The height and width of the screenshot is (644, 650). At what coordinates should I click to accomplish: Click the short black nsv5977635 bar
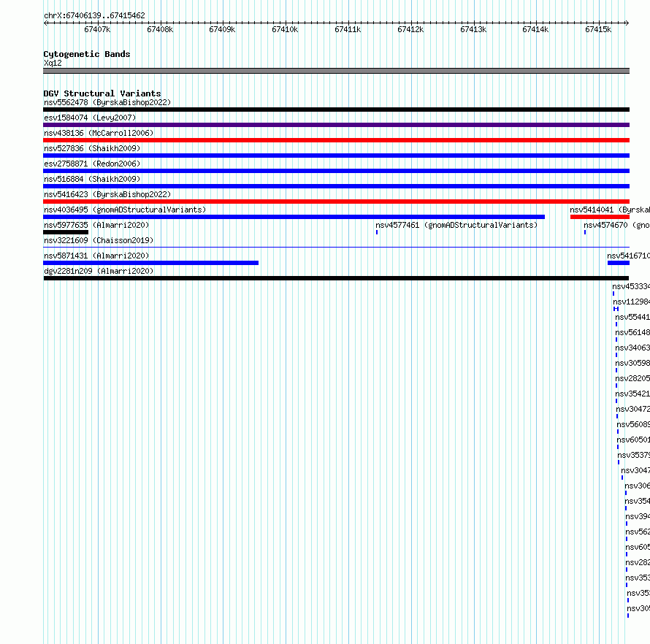(66, 232)
